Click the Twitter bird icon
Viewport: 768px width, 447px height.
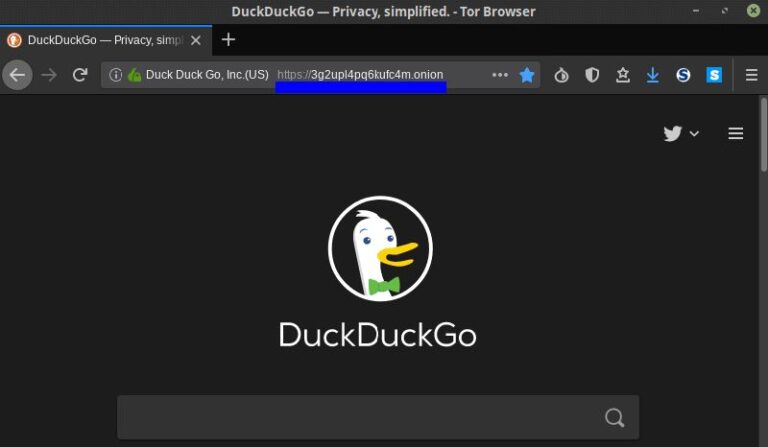pyautogui.click(x=672, y=133)
